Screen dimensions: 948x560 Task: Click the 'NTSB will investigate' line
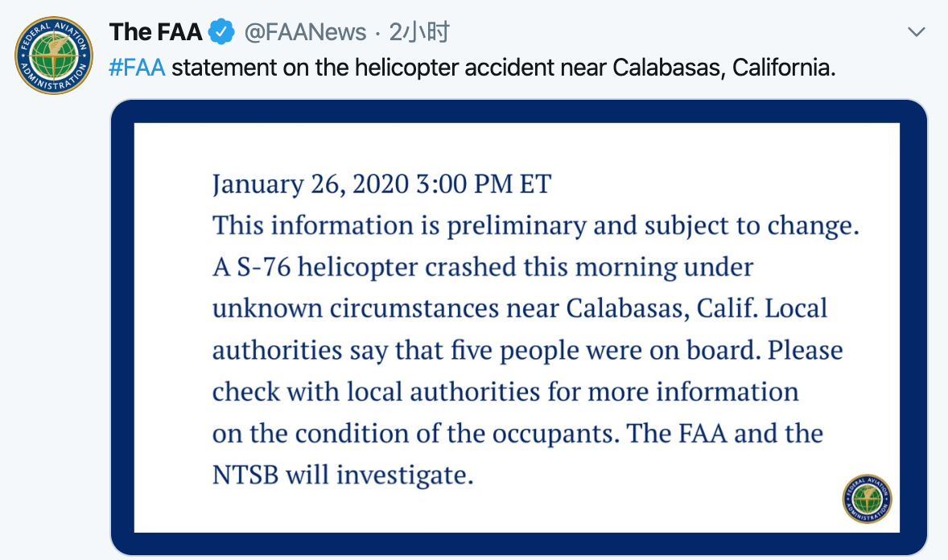pos(342,475)
